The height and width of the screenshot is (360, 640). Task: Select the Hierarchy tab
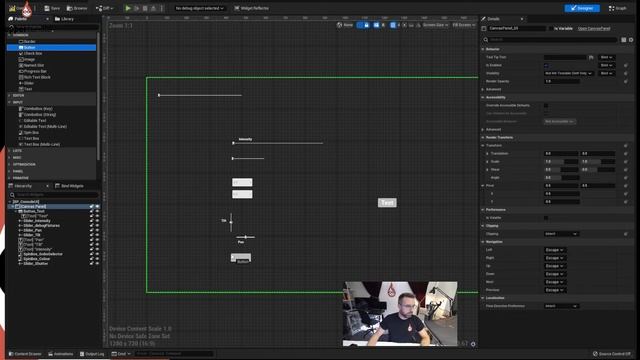(20, 186)
